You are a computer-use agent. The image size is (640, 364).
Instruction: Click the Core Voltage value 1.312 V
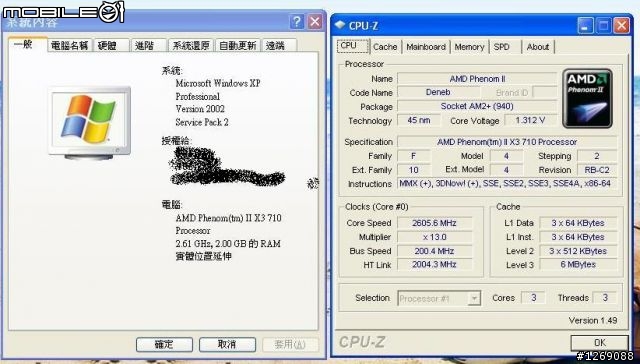point(530,120)
